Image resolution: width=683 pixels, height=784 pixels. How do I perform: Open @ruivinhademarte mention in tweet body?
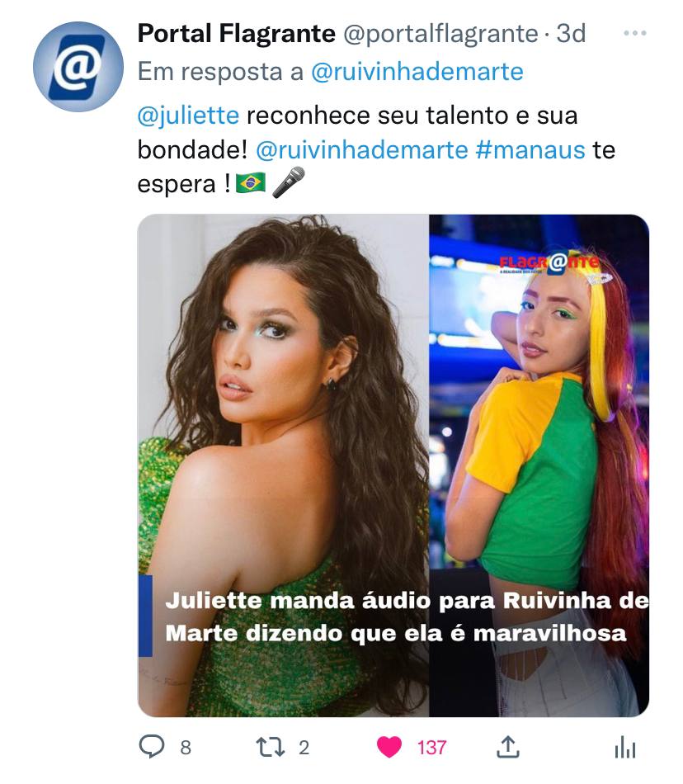point(362,149)
